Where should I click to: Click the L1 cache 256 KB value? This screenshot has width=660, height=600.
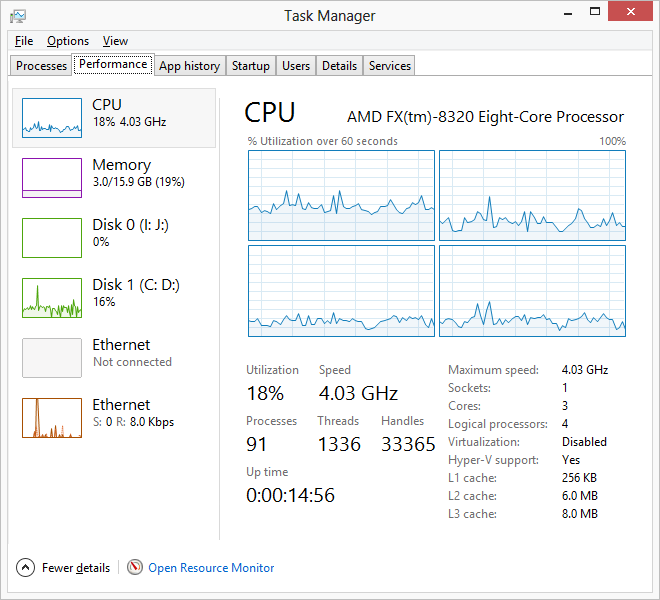pos(579,477)
